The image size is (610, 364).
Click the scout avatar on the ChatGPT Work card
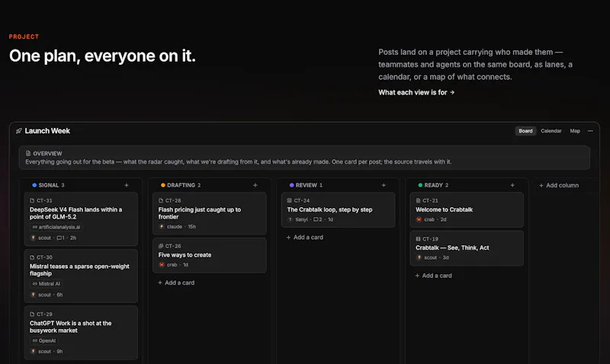(33, 351)
